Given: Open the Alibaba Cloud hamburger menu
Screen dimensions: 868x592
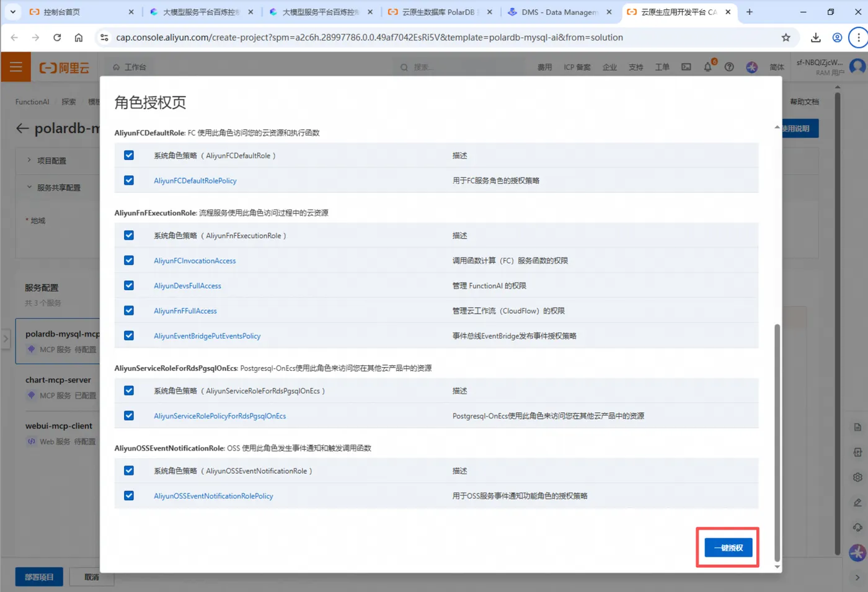Looking at the screenshot, I should click(15, 67).
